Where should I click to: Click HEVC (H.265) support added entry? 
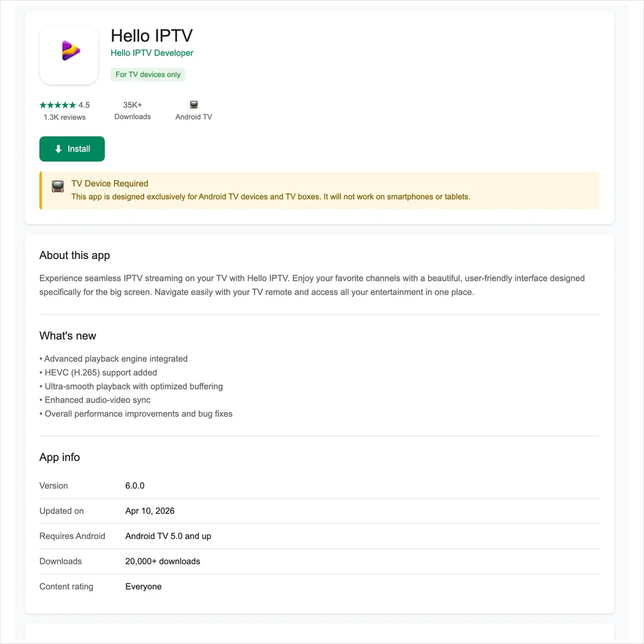click(98, 372)
